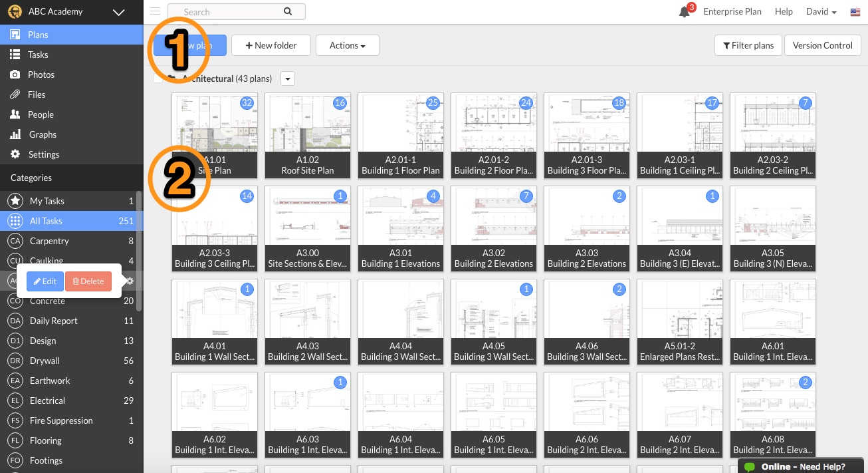868x473 pixels.
Task: Select the All Tasks grid icon
Action: (15, 221)
